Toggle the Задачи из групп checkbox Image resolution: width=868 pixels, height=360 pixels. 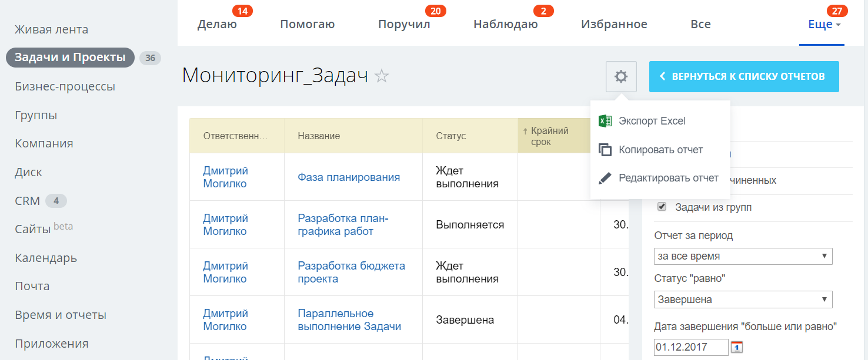662,207
